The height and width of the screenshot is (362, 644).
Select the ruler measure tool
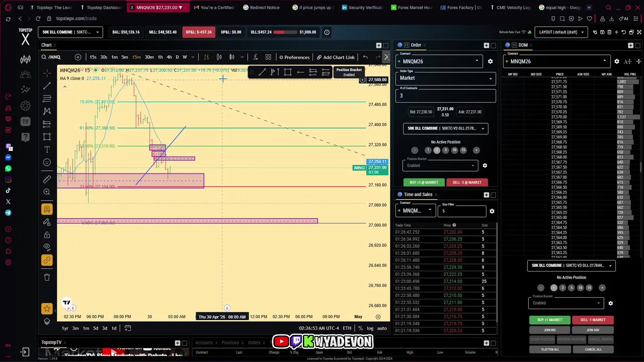47,179
